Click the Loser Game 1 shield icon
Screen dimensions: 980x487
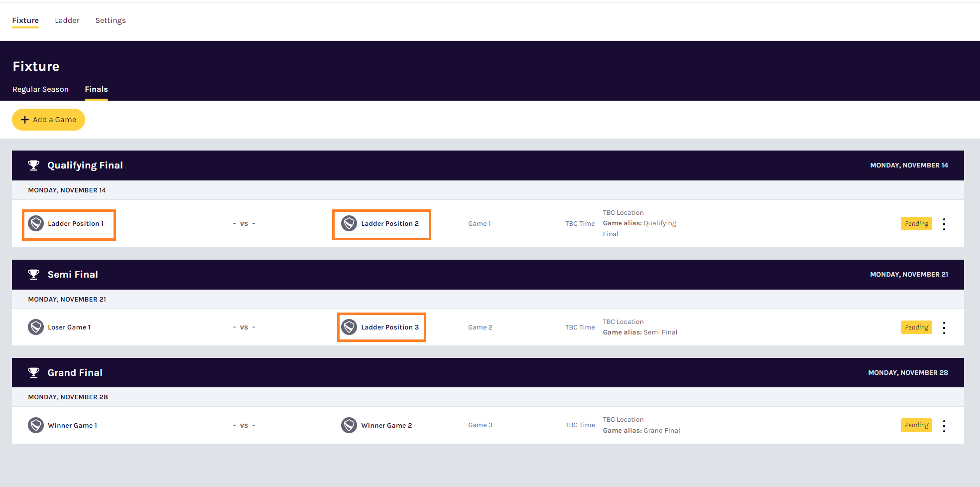(x=36, y=327)
